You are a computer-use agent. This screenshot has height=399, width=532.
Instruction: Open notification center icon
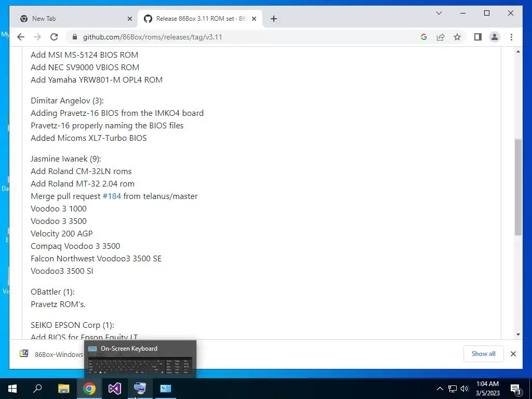(x=515, y=389)
